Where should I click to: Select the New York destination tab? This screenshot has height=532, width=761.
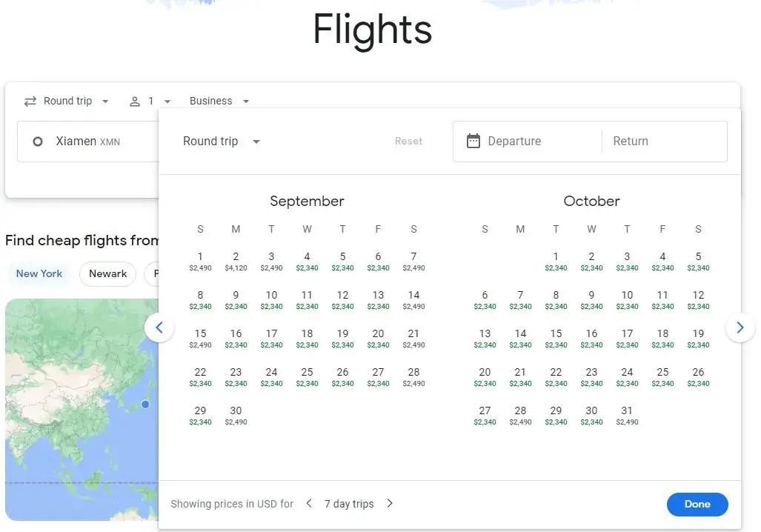coord(39,273)
